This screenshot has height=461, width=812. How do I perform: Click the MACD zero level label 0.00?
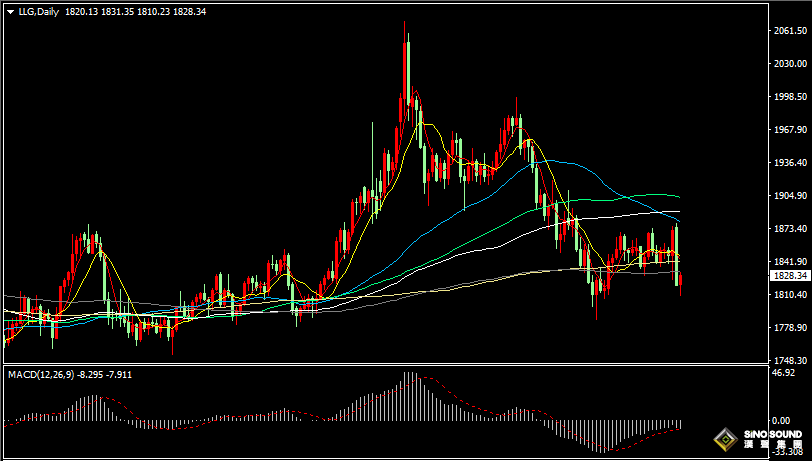point(781,421)
